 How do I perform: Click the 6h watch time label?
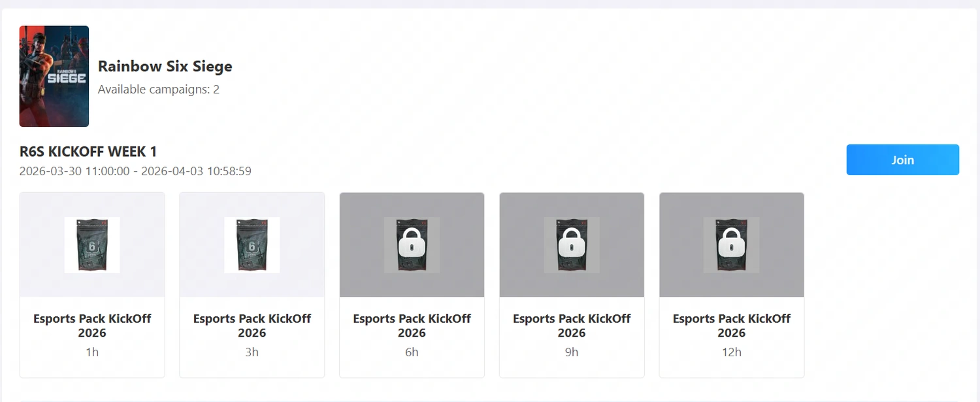(x=412, y=352)
